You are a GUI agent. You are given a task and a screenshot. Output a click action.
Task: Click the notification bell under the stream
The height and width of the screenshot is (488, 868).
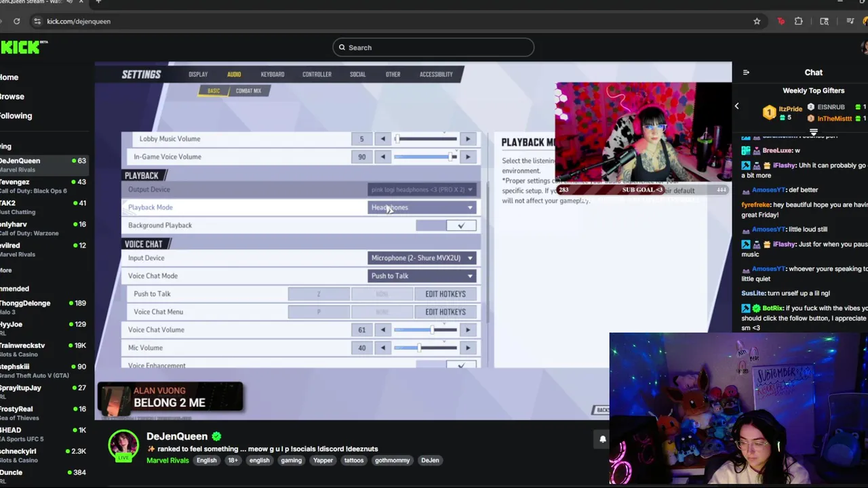(x=602, y=439)
